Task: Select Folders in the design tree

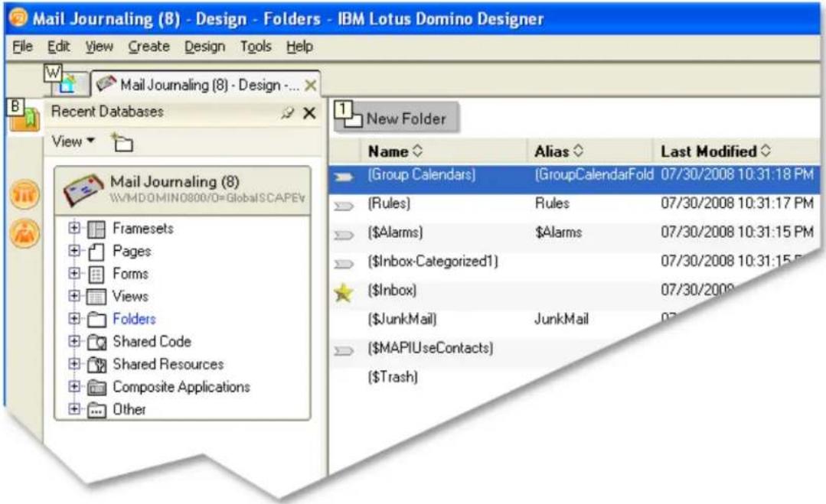Action: tap(134, 319)
